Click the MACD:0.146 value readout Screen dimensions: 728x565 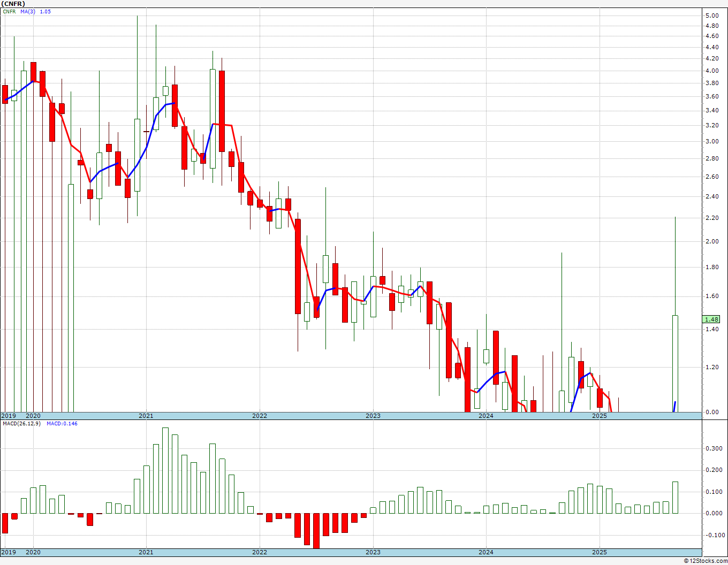coord(62,424)
